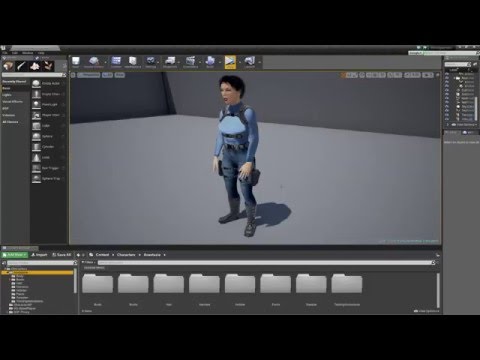Select the Content Browser tab
This screenshot has height=360, width=480.
point(19,248)
